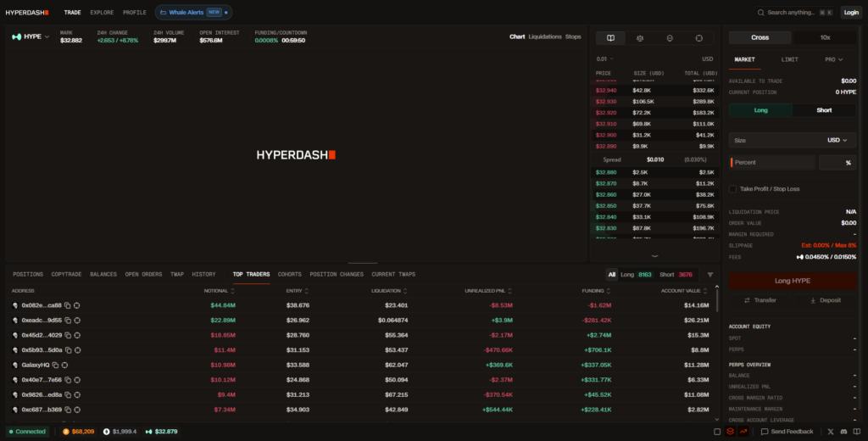868x441 pixels.
Task: Click the square layout icon in footer
Action: 717,432
